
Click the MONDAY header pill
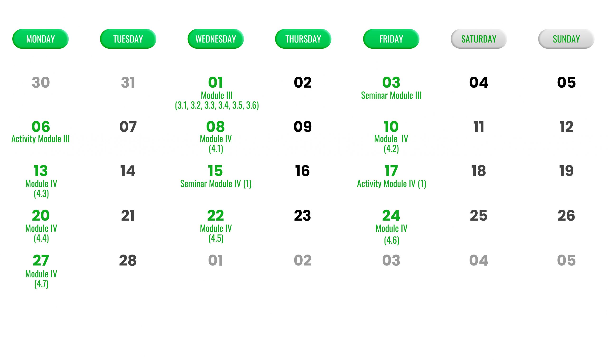tap(40, 39)
